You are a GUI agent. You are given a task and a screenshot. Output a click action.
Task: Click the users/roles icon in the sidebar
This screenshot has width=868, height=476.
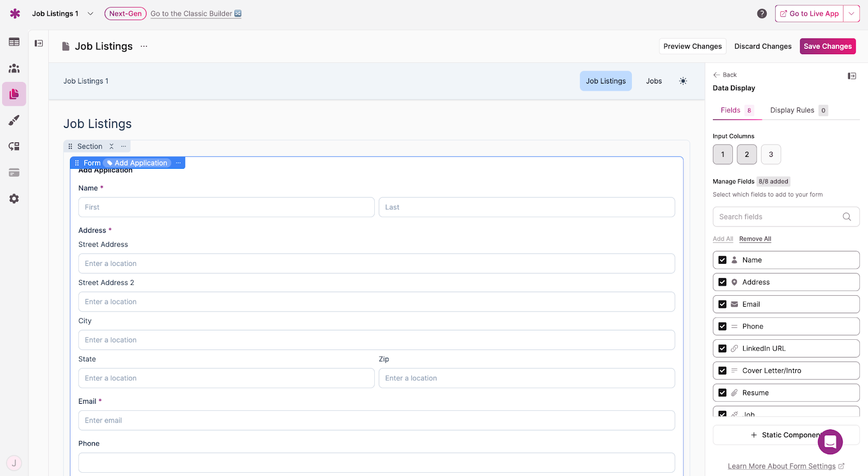pyautogui.click(x=14, y=68)
